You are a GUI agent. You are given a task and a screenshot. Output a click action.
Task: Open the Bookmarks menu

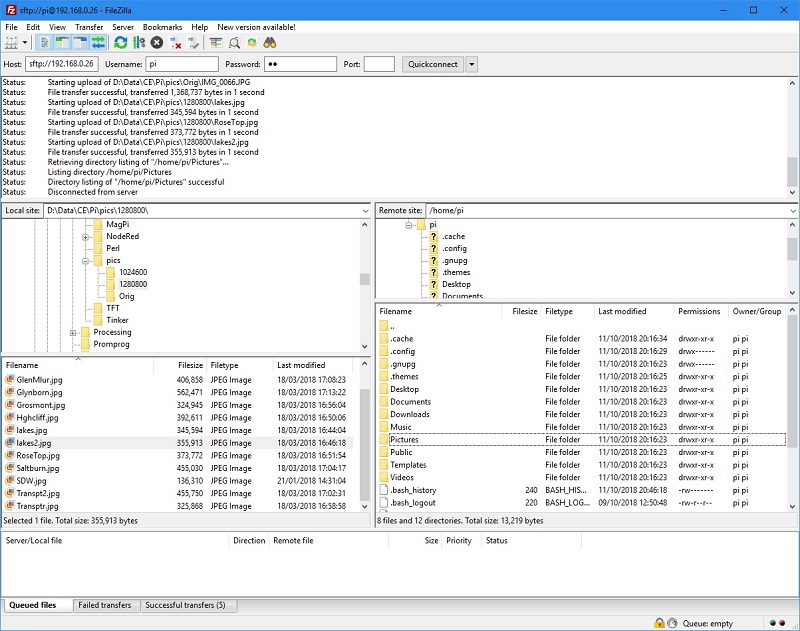click(x=162, y=27)
